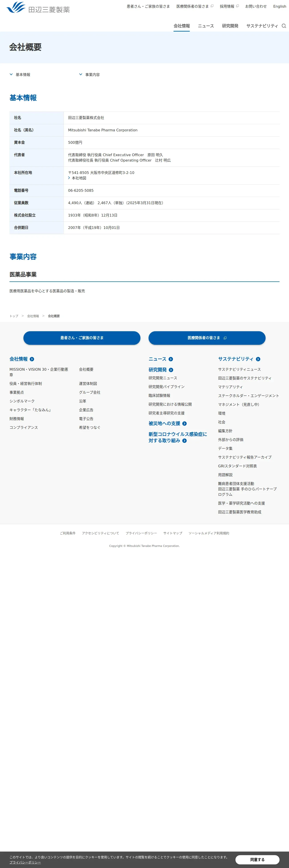Open the ニュース main menu
The width and height of the screenshot is (289, 868).
tap(206, 26)
